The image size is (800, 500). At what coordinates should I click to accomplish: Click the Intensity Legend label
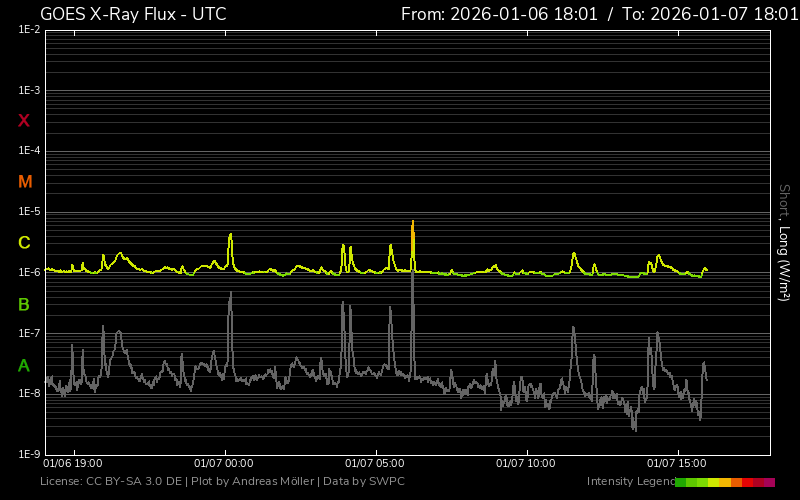631,482
